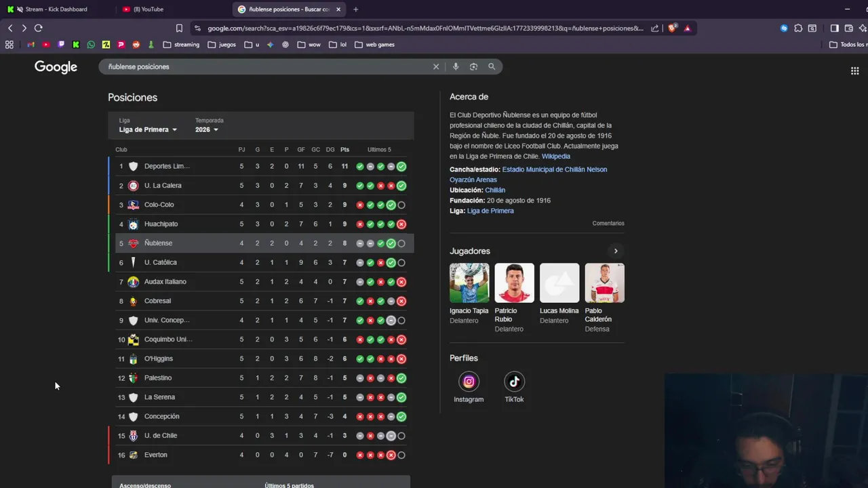The height and width of the screenshot is (488, 868).
Task: Open Kick bookmark icon in bookmarks bar
Action: point(76,45)
